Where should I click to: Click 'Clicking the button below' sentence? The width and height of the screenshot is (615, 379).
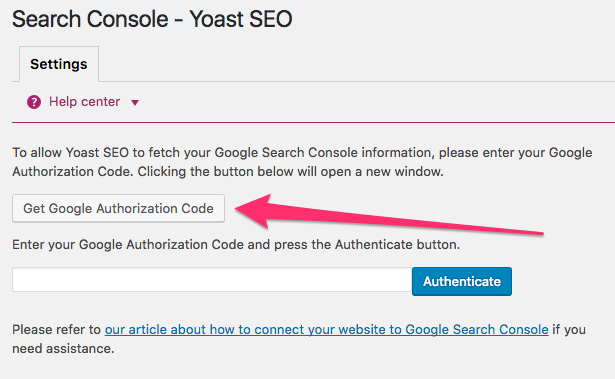tap(290, 172)
